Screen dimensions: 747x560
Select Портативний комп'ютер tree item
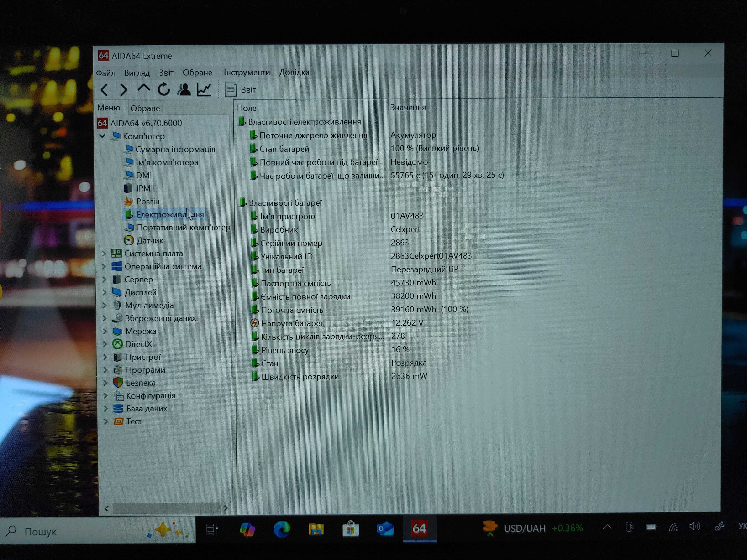pyautogui.click(x=183, y=228)
